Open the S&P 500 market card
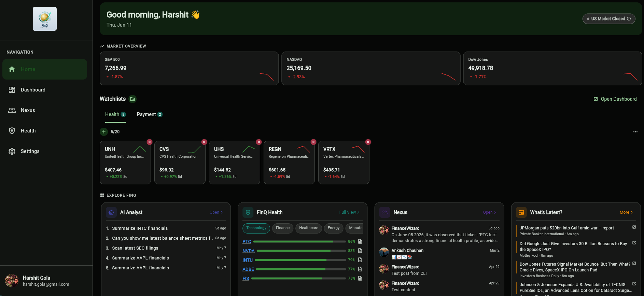Viewport: 644px width, 296px height. (189, 68)
